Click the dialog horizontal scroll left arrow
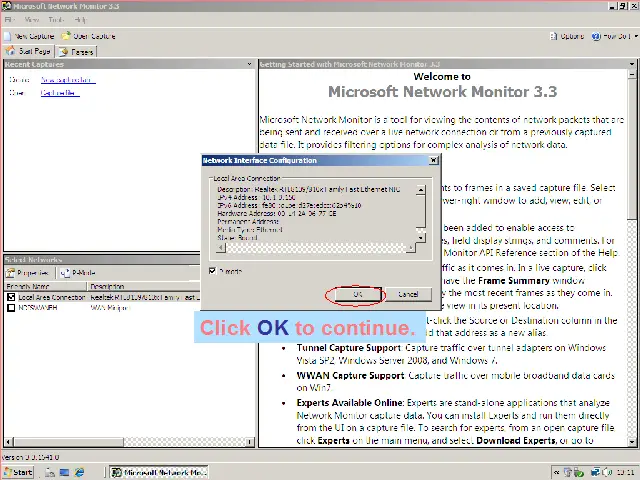Screen dimensions: 640x480 pyautogui.click(x=221, y=248)
